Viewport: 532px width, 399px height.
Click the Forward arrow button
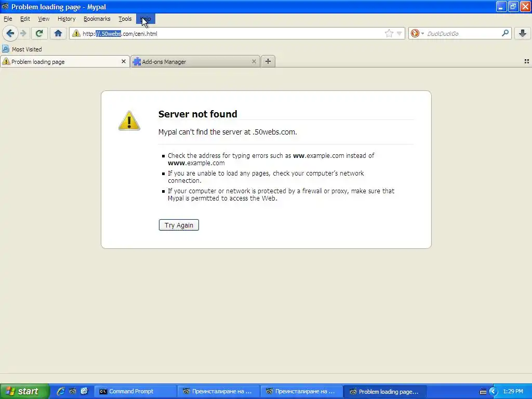coord(23,33)
